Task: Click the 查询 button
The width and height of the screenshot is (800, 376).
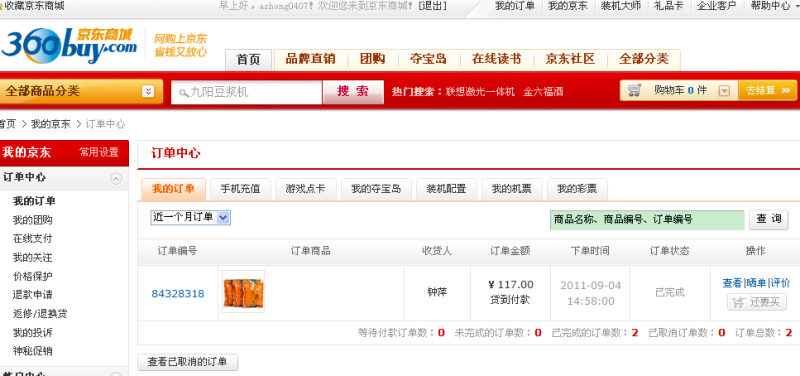Action: [x=769, y=220]
